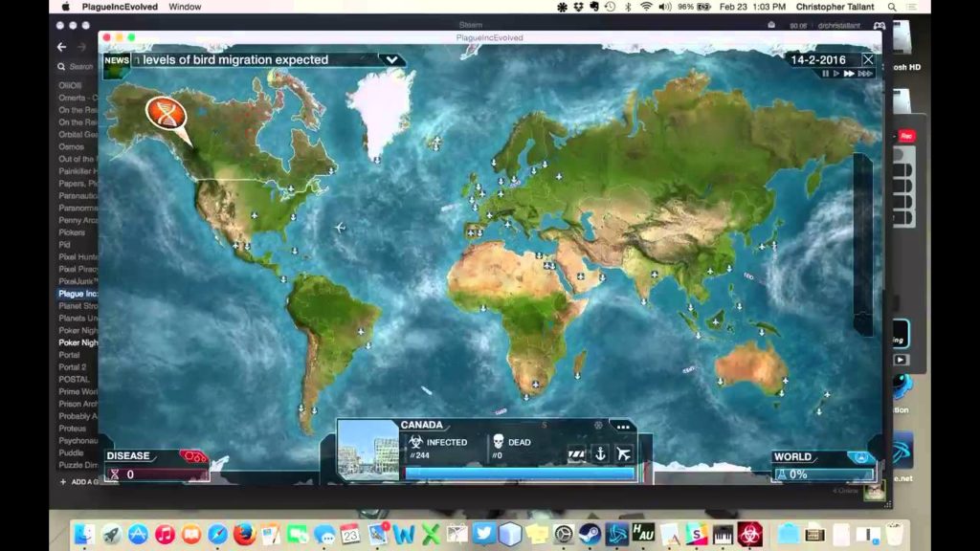Click the Canada seaport anchor icon
This screenshot has width=980, height=551.
(600, 453)
